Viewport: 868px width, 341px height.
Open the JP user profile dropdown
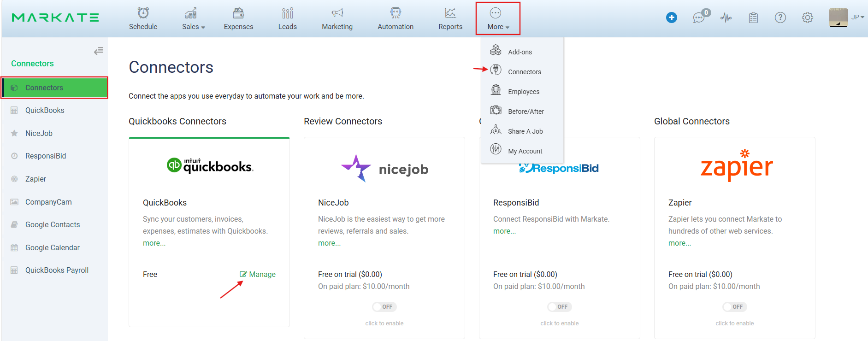click(857, 17)
